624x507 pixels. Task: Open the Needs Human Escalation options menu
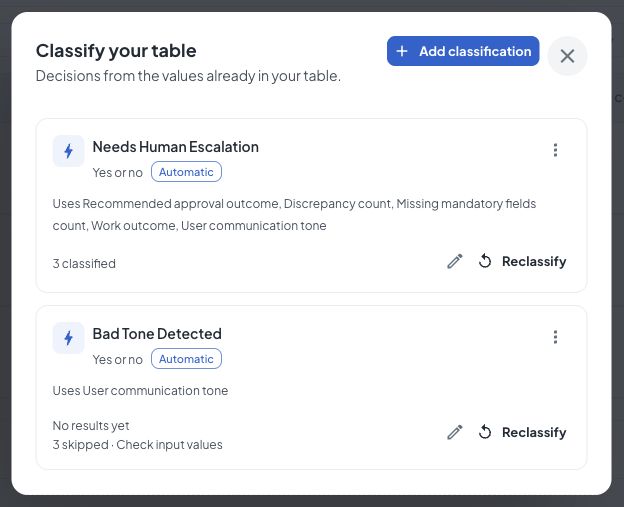(555, 150)
